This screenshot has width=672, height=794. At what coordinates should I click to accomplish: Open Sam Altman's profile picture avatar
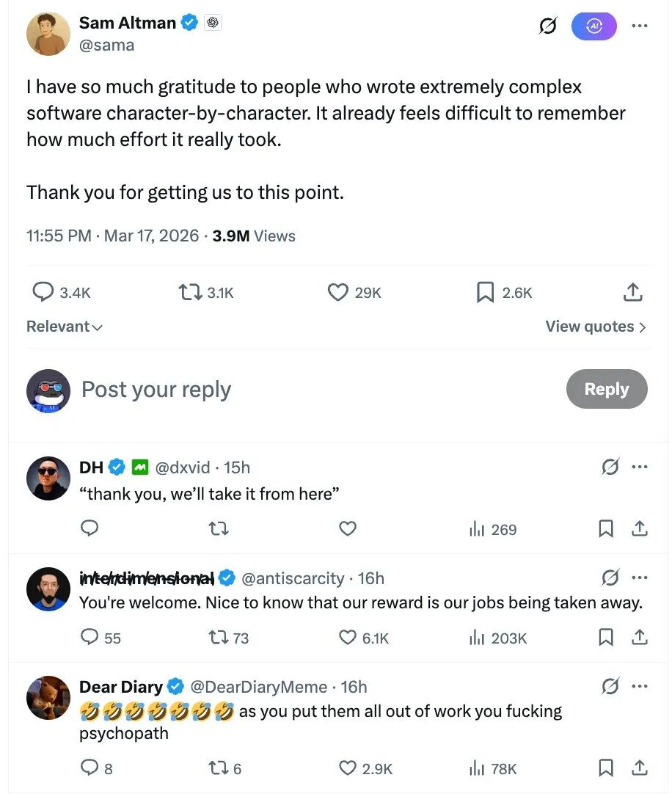pos(48,34)
